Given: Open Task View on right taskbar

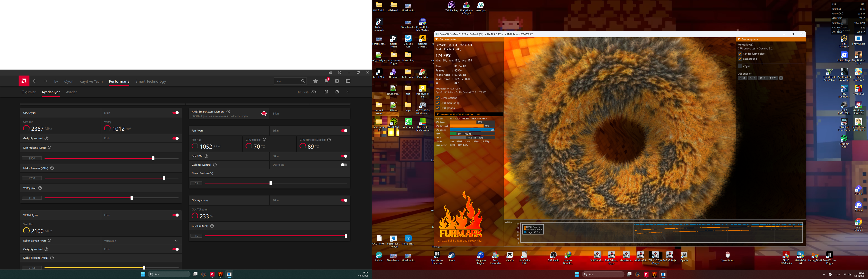Looking at the screenshot, I should pos(629,274).
